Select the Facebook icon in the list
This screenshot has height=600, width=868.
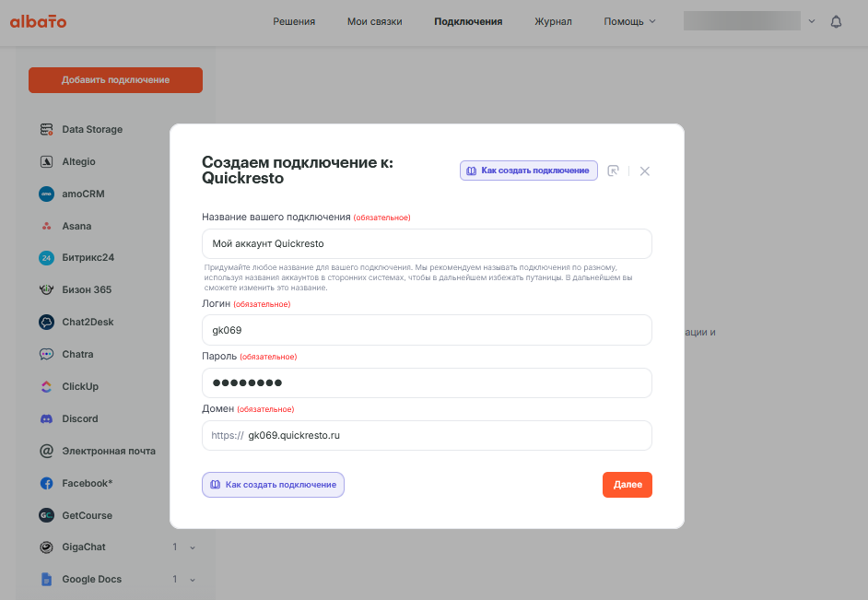pyautogui.click(x=46, y=483)
